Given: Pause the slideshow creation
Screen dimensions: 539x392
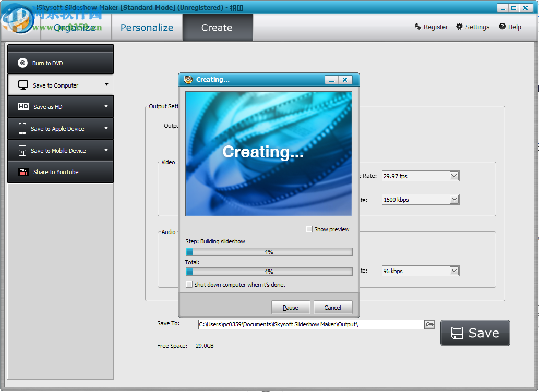Looking at the screenshot, I should (x=291, y=307).
